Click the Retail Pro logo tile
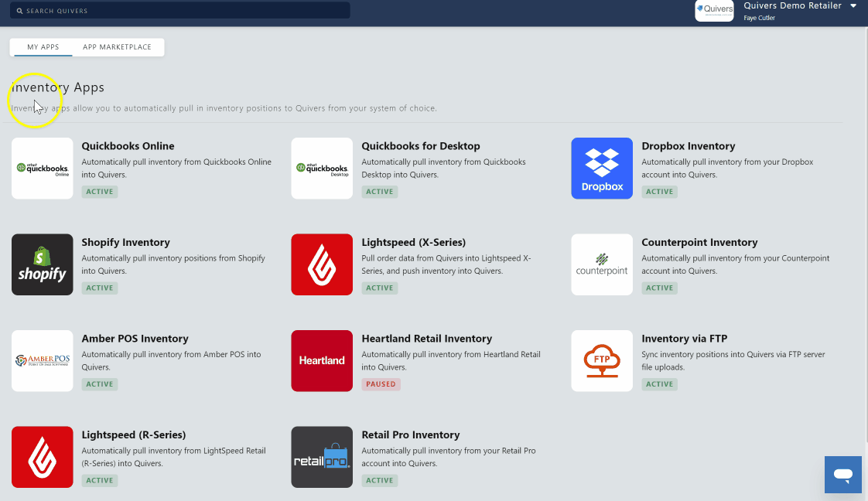The width and height of the screenshot is (868, 501). [x=322, y=457]
